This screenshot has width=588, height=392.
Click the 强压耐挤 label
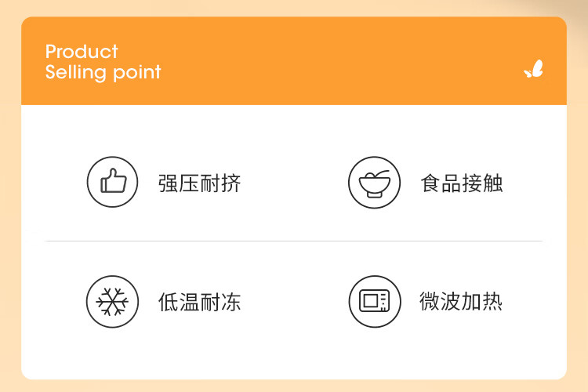(199, 183)
